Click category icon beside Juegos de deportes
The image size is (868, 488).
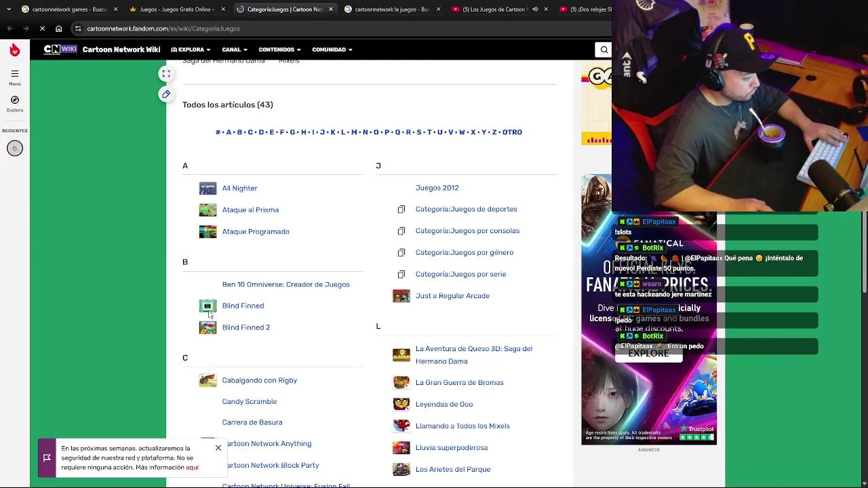tap(401, 209)
